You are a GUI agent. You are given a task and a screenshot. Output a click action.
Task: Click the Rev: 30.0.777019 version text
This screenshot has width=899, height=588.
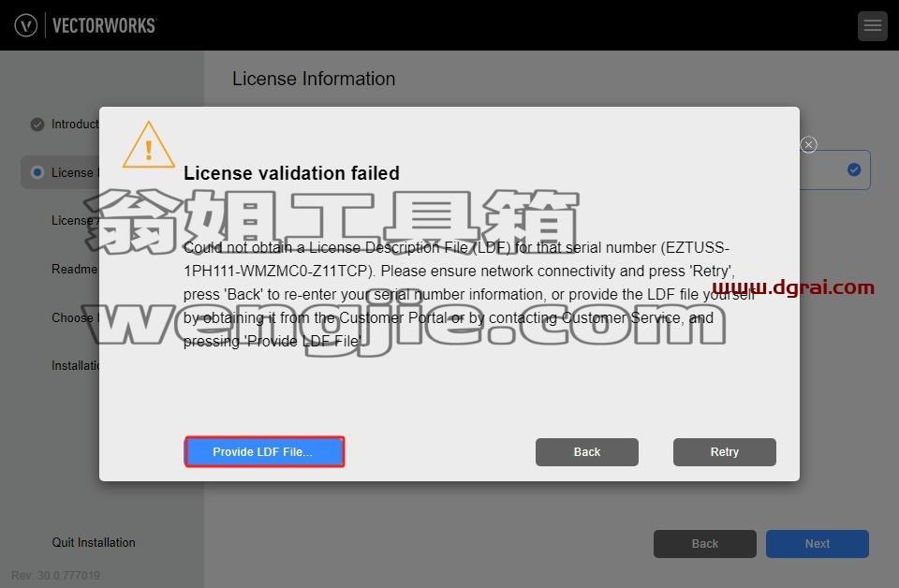click(55, 575)
